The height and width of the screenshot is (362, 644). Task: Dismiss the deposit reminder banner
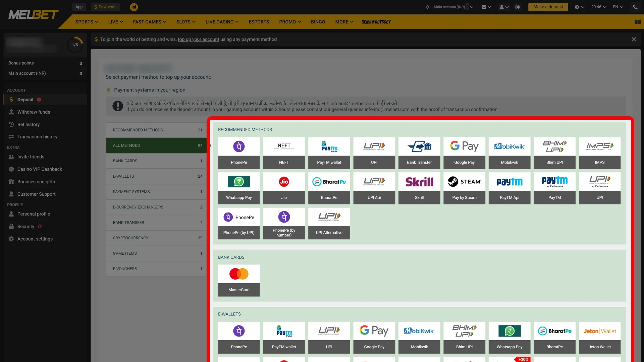(x=634, y=39)
